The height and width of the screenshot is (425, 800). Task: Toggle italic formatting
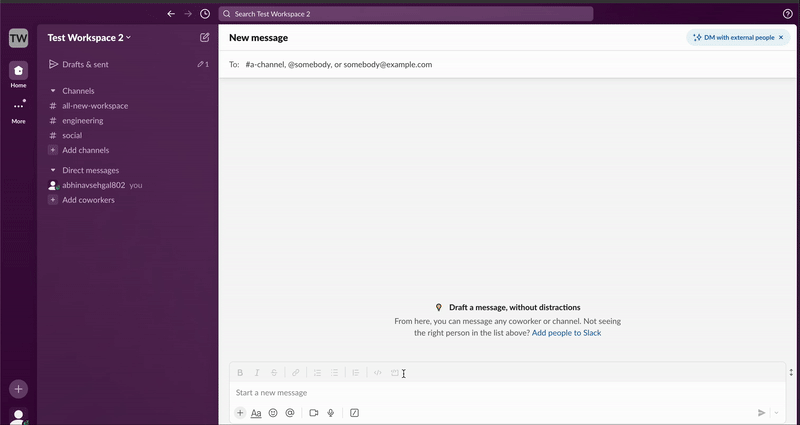[x=257, y=373]
